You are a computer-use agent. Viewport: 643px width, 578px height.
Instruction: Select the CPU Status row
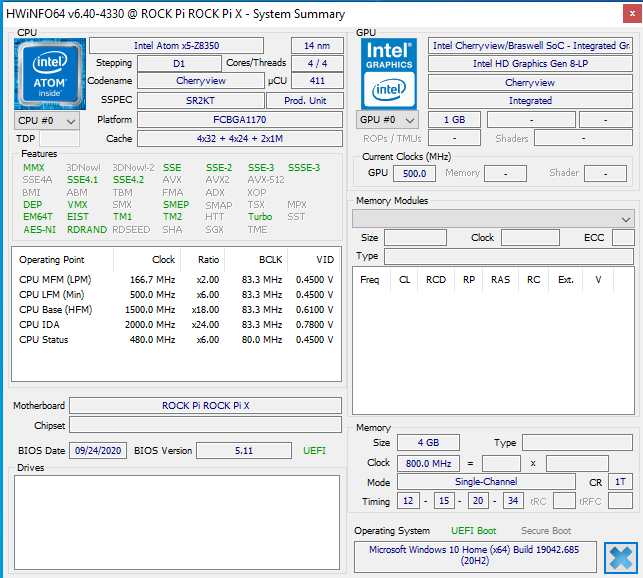point(176,340)
